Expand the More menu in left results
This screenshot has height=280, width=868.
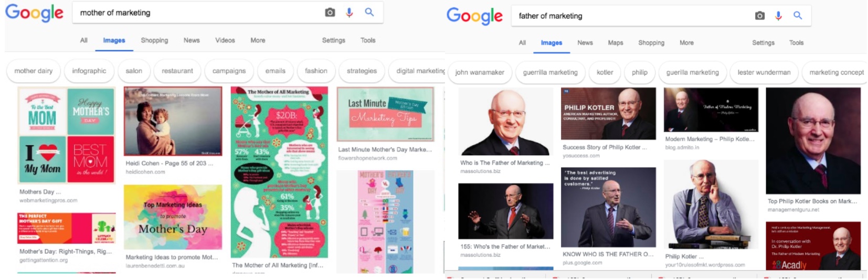[x=258, y=40]
